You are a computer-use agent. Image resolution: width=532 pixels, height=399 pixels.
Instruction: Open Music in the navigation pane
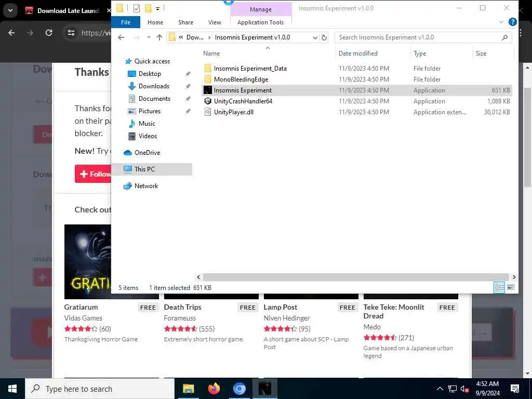(x=147, y=124)
